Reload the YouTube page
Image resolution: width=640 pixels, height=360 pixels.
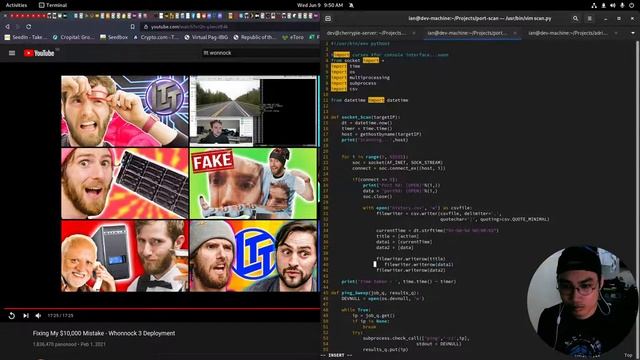29,27
